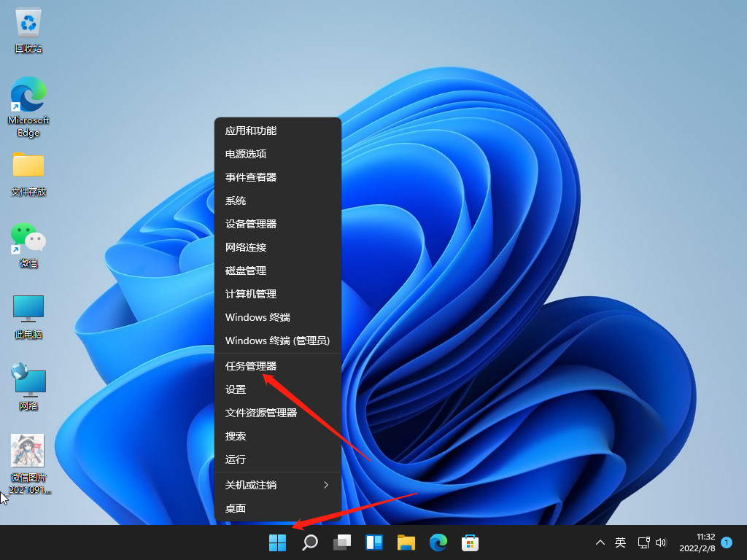Switch the 英 input method indicator
The height and width of the screenshot is (560, 747).
(x=620, y=542)
